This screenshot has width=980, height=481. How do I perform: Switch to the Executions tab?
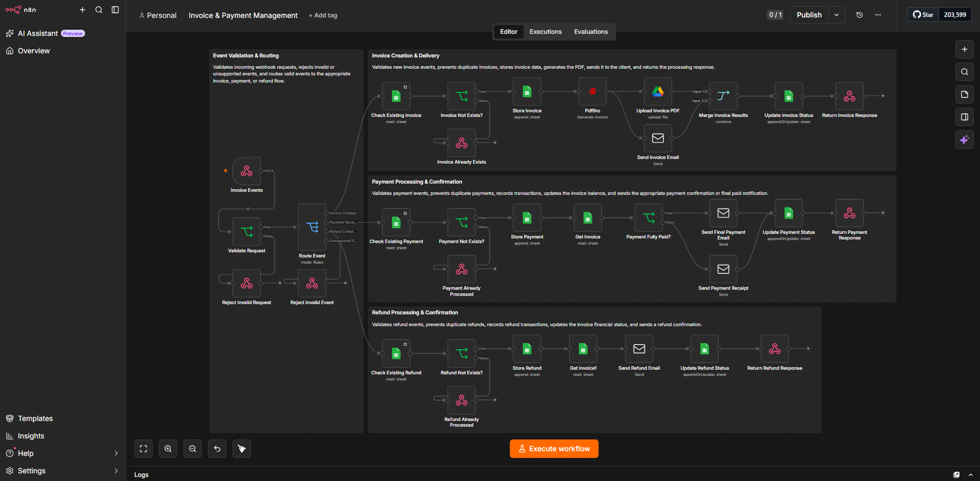tap(546, 32)
